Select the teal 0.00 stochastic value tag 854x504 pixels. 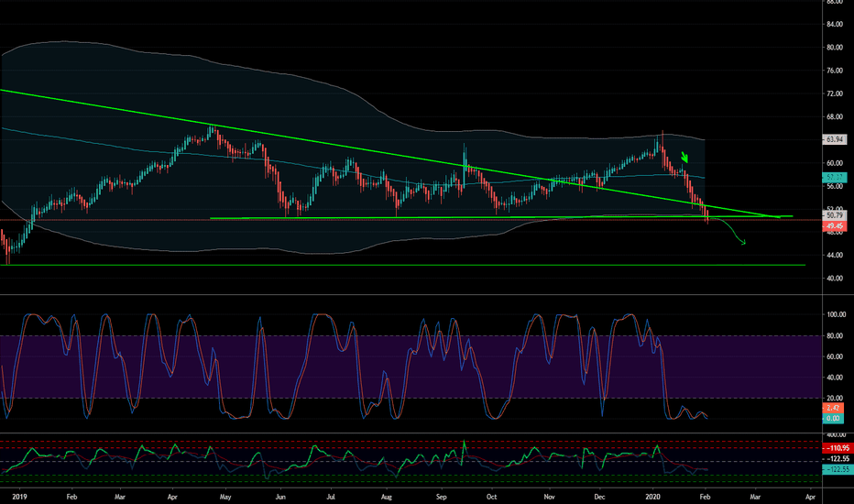point(833,419)
